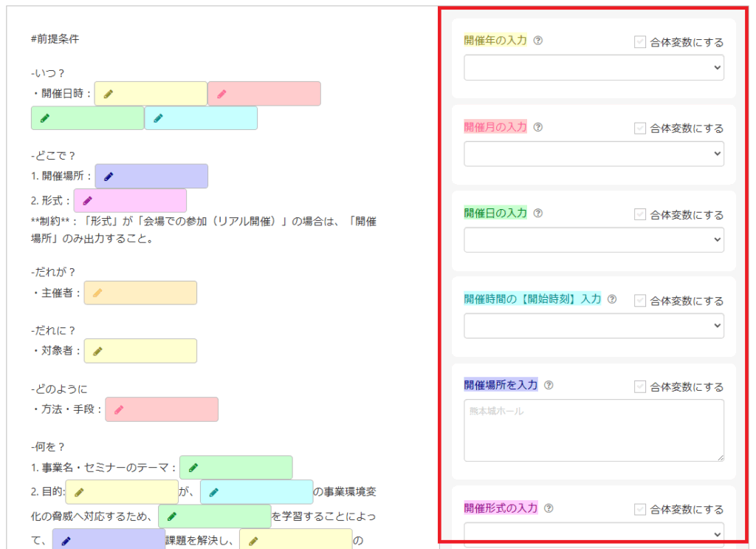The height and width of the screenshot is (549, 756).
Task: Open the 開催日の入力 dropdown
Action: coord(594,240)
